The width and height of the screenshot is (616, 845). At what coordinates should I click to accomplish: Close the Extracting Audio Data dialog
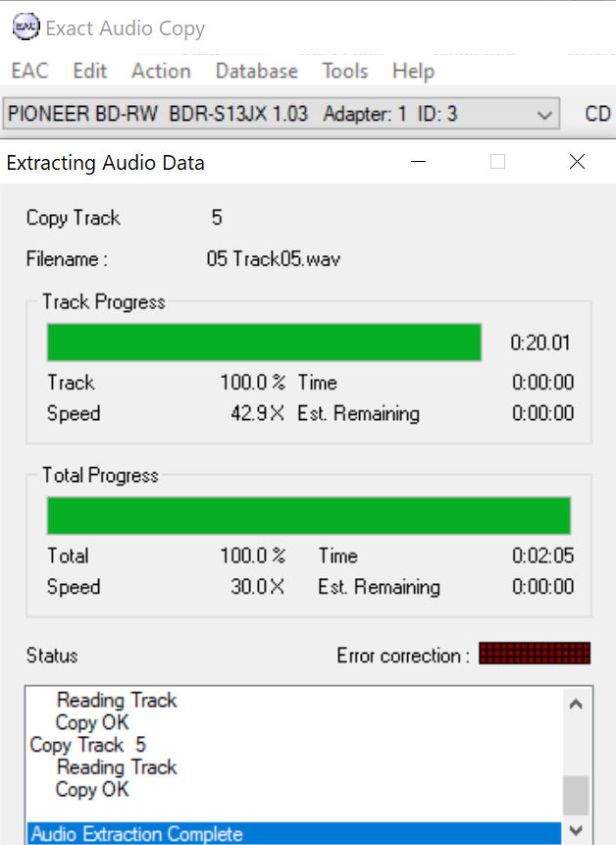(x=577, y=162)
